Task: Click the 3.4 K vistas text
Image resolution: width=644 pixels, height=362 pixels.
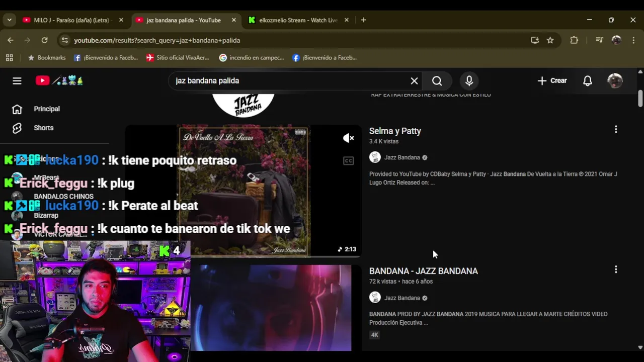Action: coord(384,142)
